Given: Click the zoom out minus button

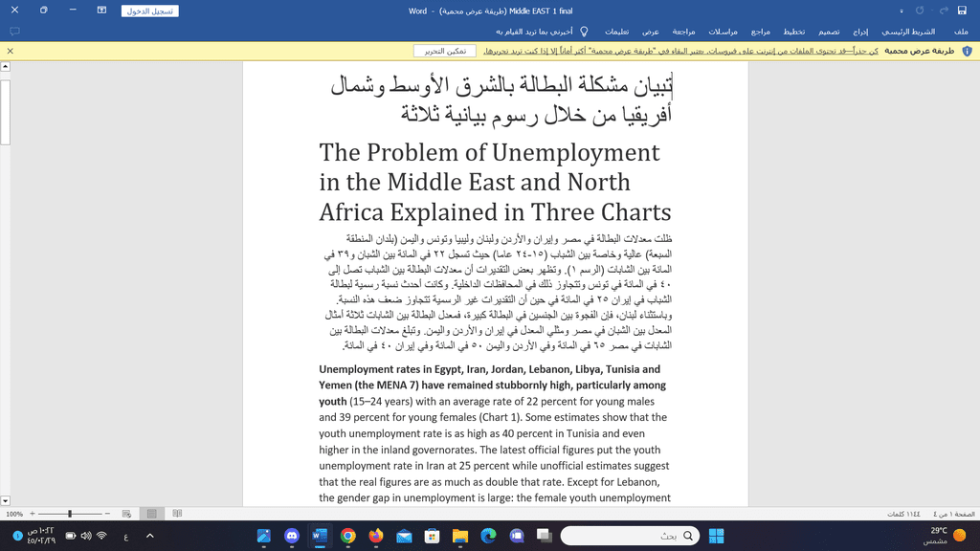Looking at the screenshot, I should click(x=107, y=514).
